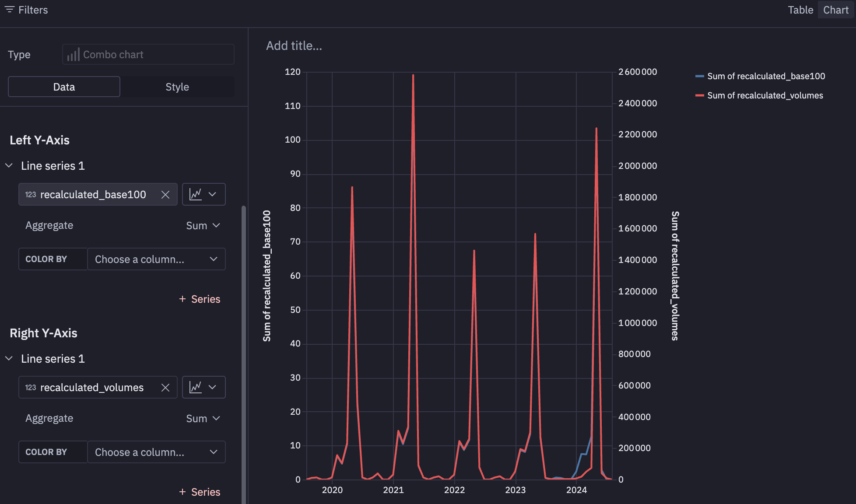Remove the recalculated_volumes column
The image size is (856, 504).
[x=165, y=388]
